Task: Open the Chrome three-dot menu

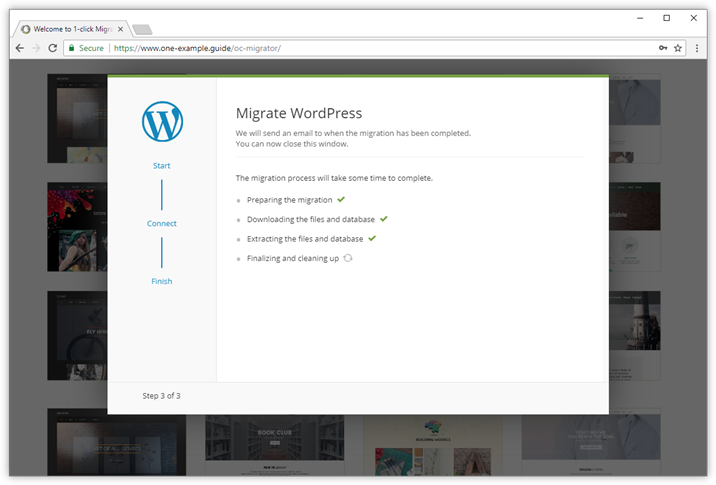Action: [697, 48]
